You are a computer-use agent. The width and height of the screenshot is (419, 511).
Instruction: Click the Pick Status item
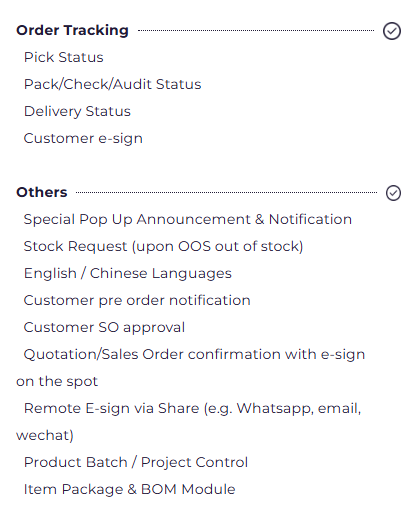[64, 57]
